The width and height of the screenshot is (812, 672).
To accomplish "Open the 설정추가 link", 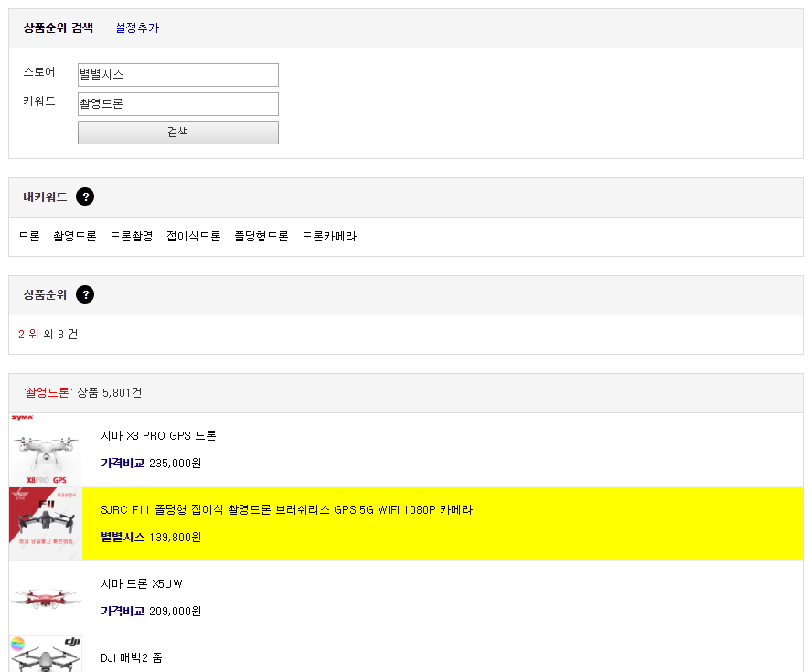I will point(137,28).
